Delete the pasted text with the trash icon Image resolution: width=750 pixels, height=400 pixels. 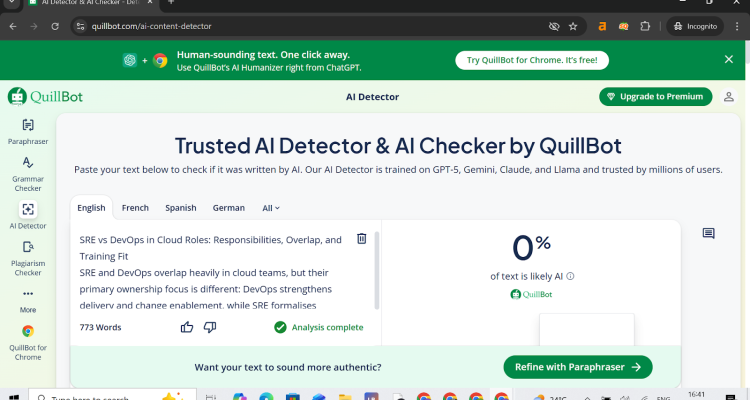pos(362,238)
